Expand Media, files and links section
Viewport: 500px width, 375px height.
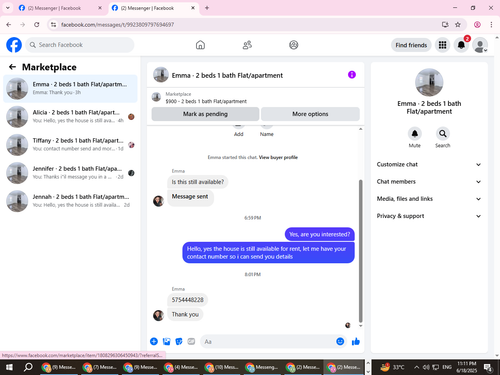pyautogui.click(x=429, y=199)
